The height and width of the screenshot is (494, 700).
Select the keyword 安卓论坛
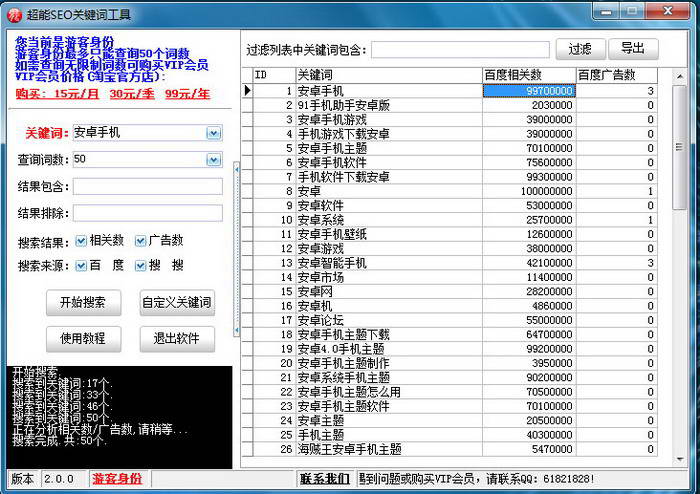[x=321, y=320]
